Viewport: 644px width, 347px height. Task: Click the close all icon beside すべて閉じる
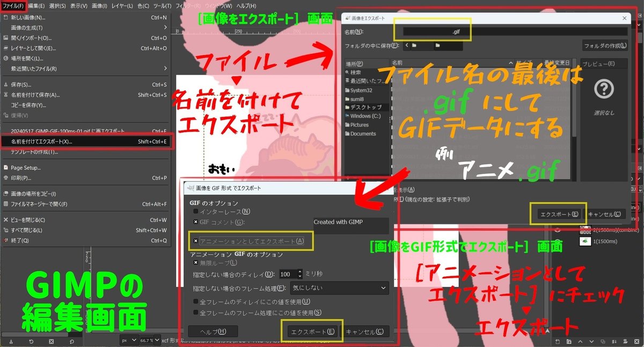coord(5,230)
